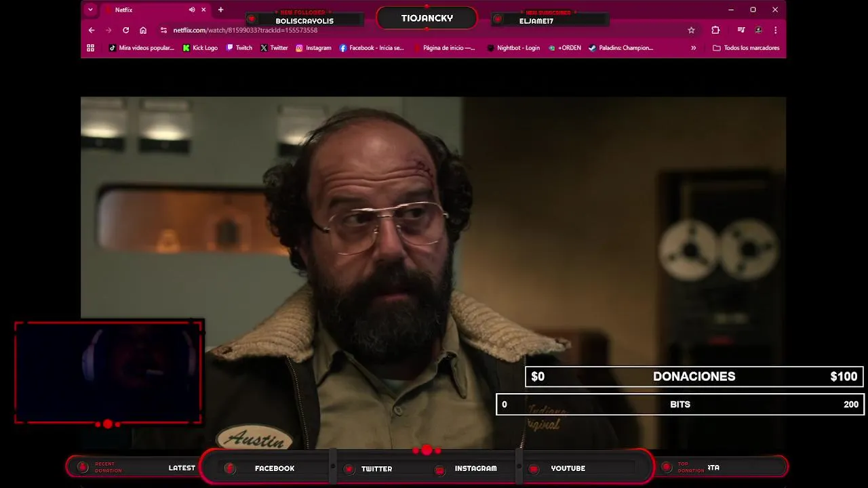Click the BITS goal bar
Screen dimensions: 868x488
pos(680,404)
